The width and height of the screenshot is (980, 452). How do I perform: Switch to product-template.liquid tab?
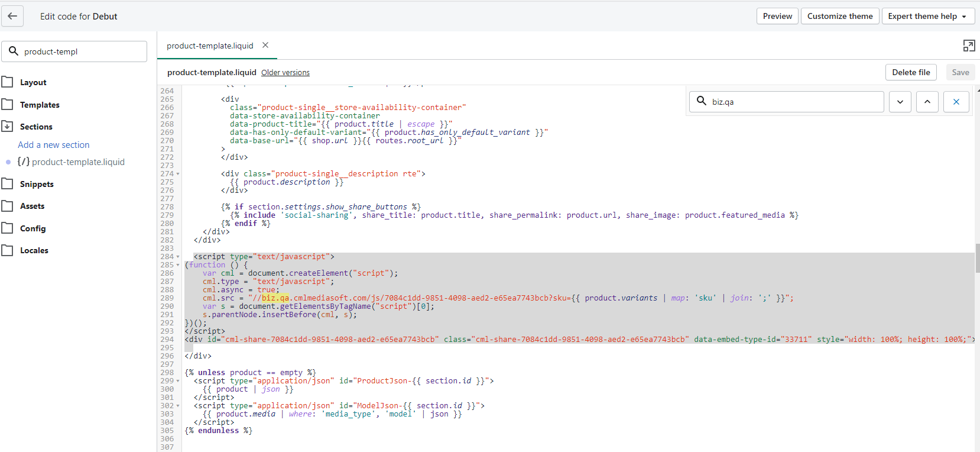tap(210, 46)
